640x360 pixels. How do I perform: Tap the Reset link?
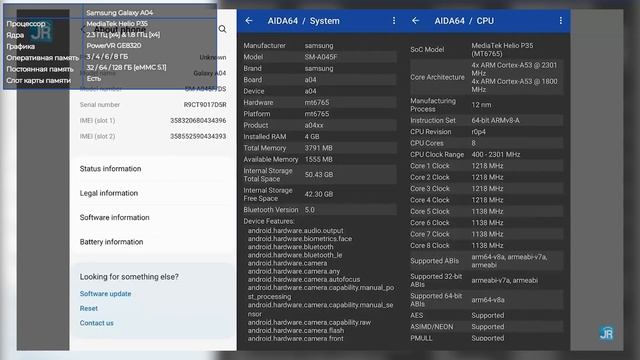coord(89,308)
